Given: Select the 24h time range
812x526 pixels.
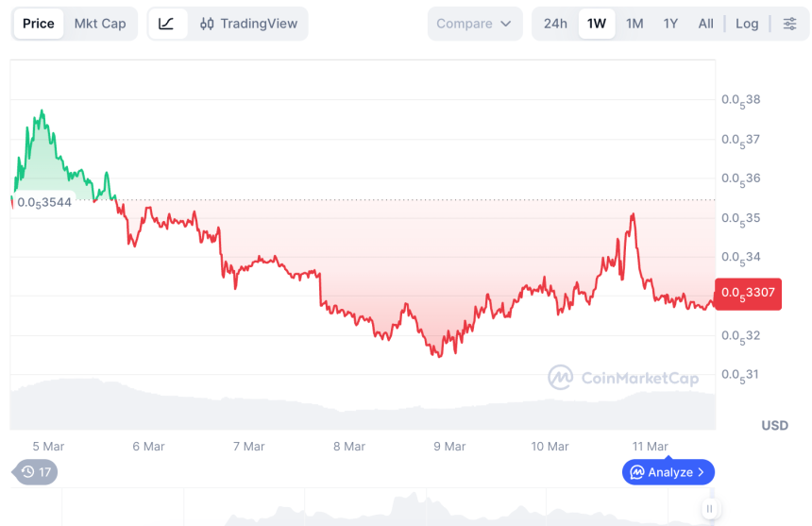Looking at the screenshot, I should tap(555, 24).
